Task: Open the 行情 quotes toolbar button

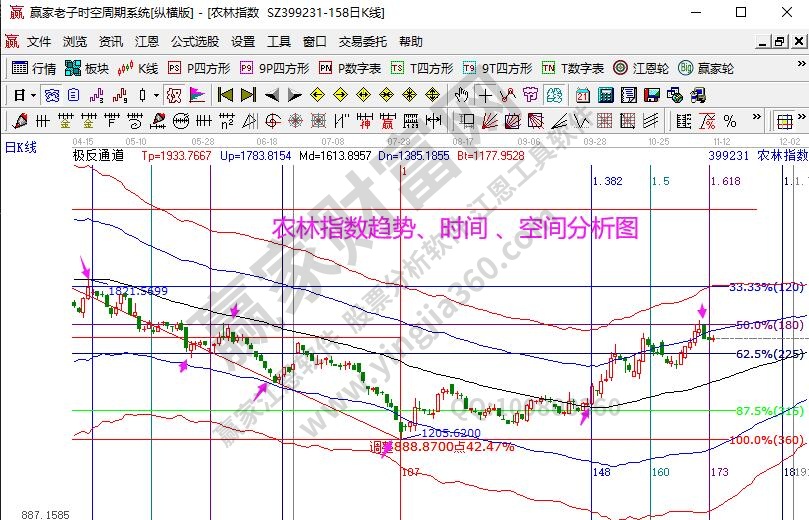Action: (33, 68)
